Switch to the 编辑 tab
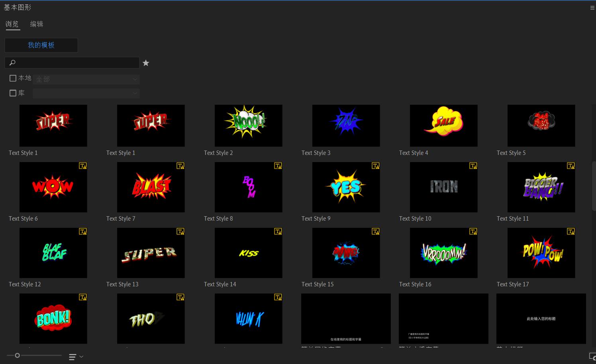The height and width of the screenshot is (364, 596). 37,24
